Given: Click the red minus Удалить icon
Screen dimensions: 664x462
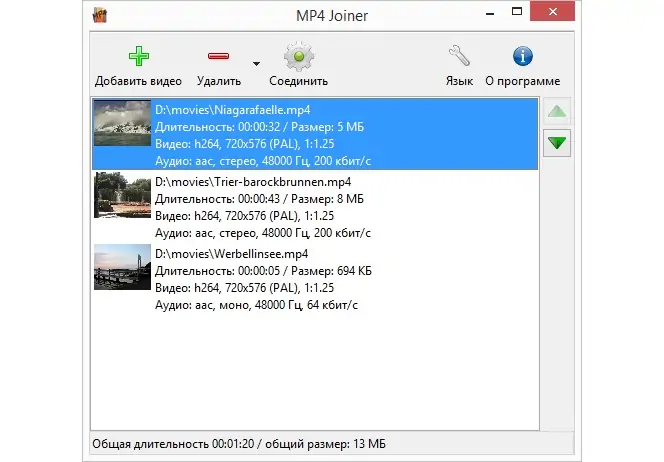Looking at the screenshot, I should (x=219, y=56).
